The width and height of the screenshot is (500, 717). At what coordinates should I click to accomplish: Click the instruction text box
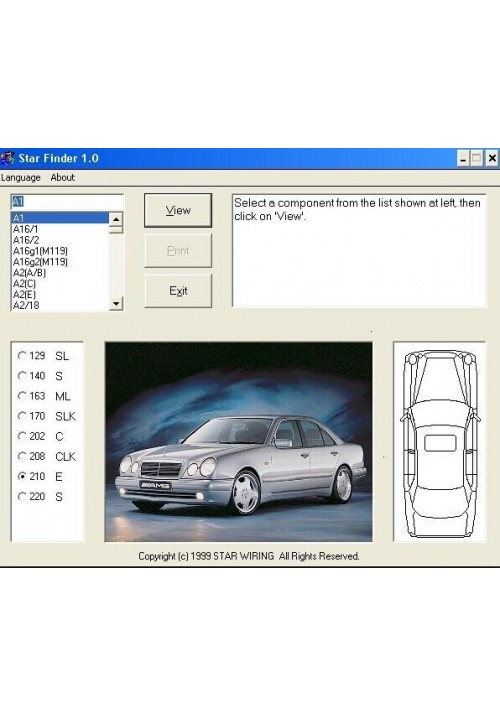(360, 251)
